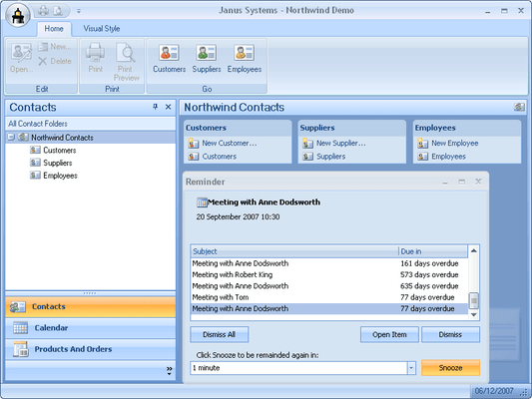
Task: Click New Customer... link
Action: [230, 143]
